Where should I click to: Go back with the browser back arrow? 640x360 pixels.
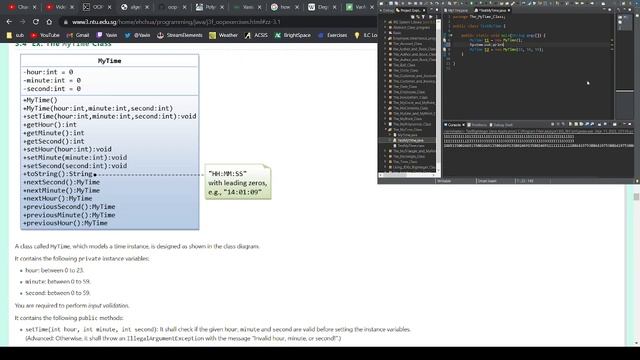click(9, 22)
